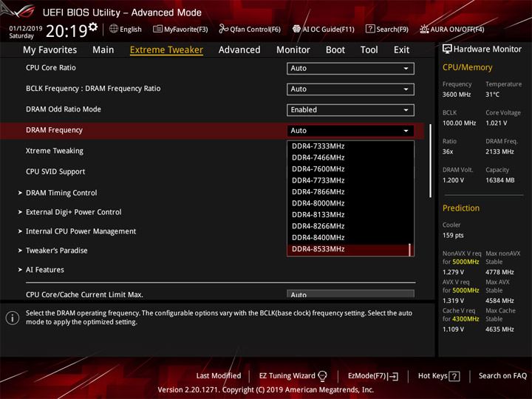Image resolution: width=532 pixels, height=399 pixels.
Task: Click the 01/12/2019 date text
Action: 25,28
